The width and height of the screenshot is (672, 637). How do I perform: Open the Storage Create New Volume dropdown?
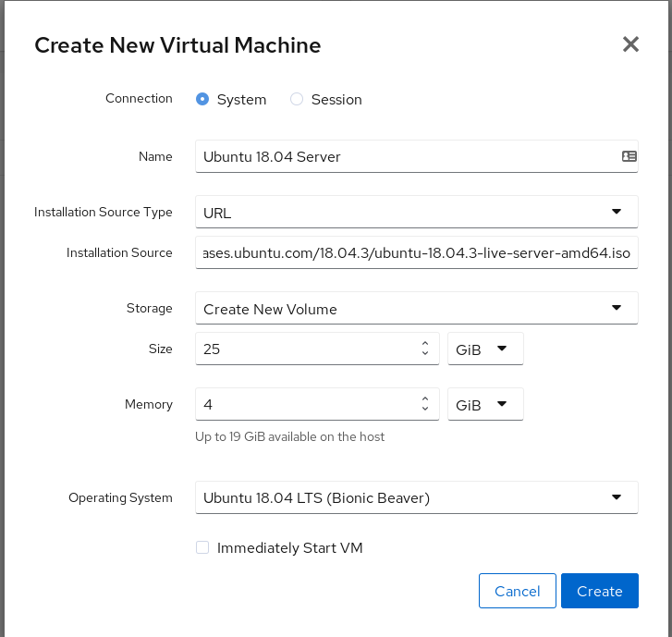[417, 308]
